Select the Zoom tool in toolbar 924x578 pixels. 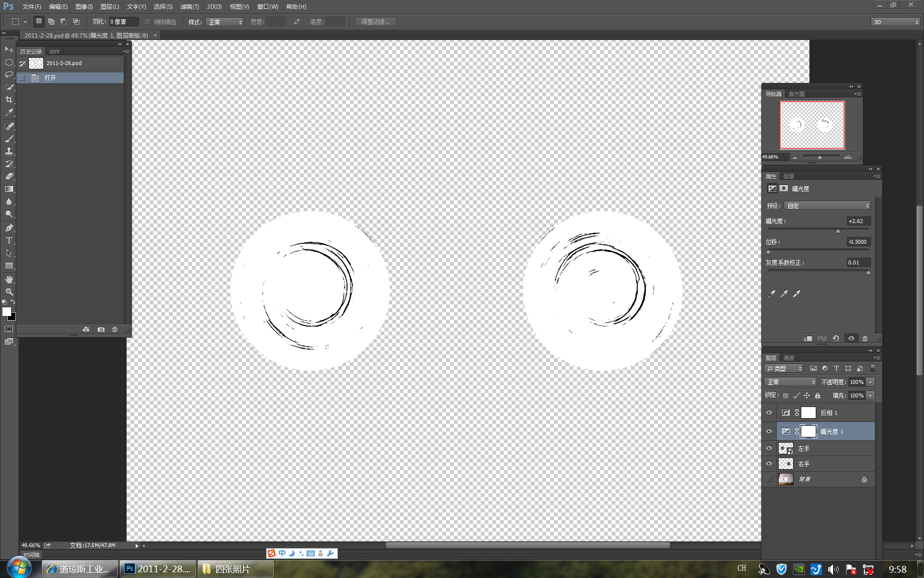click(x=9, y=292)
